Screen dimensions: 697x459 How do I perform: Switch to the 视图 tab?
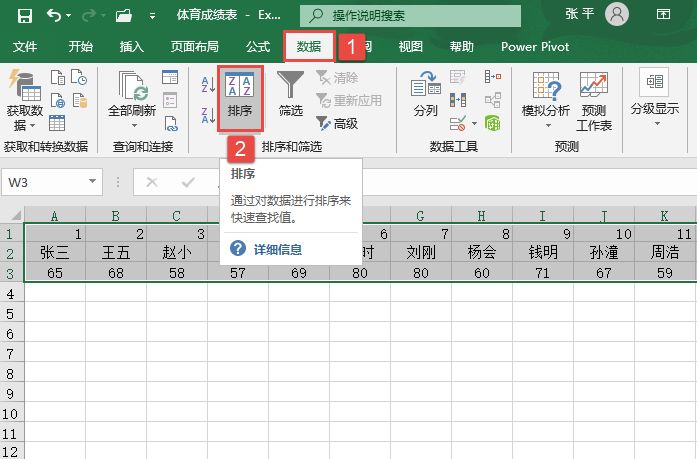(410, 46)
